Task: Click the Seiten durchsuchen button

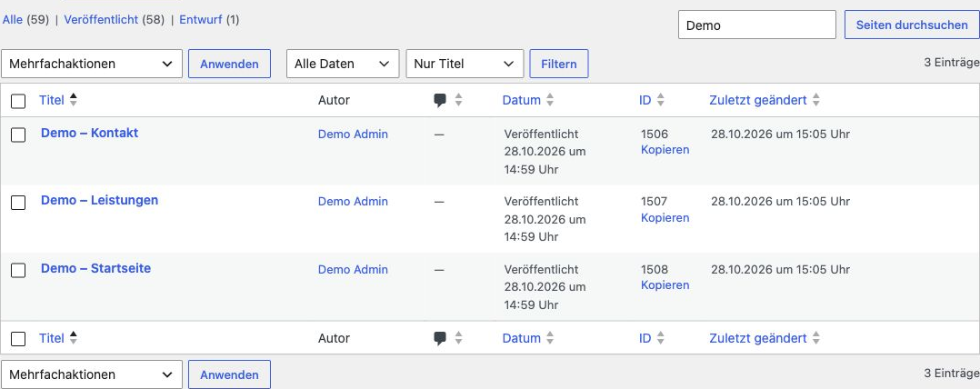Action: (912, 25)
